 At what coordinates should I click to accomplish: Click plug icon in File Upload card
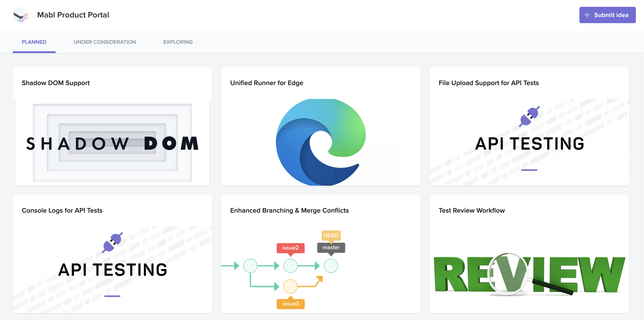529,117
